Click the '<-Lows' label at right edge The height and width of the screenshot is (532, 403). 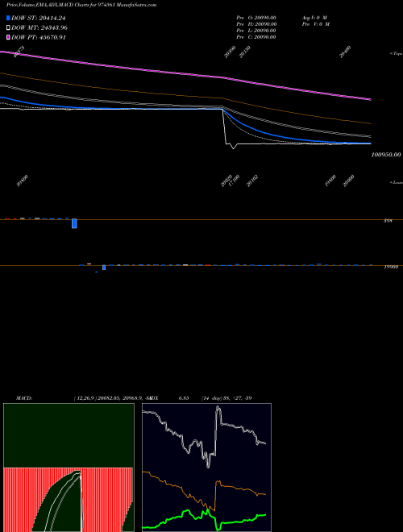pos(397,182)
